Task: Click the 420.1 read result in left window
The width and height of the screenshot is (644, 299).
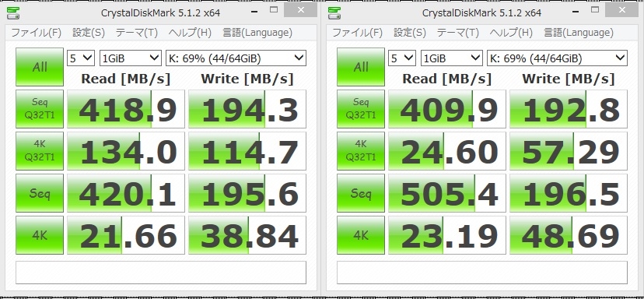Action: pyautogui.click(x=126, y=193)
